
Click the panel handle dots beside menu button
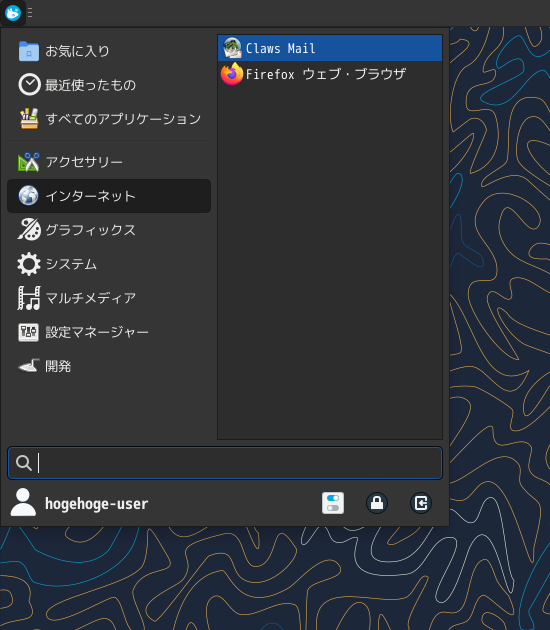tap(30, 13)
